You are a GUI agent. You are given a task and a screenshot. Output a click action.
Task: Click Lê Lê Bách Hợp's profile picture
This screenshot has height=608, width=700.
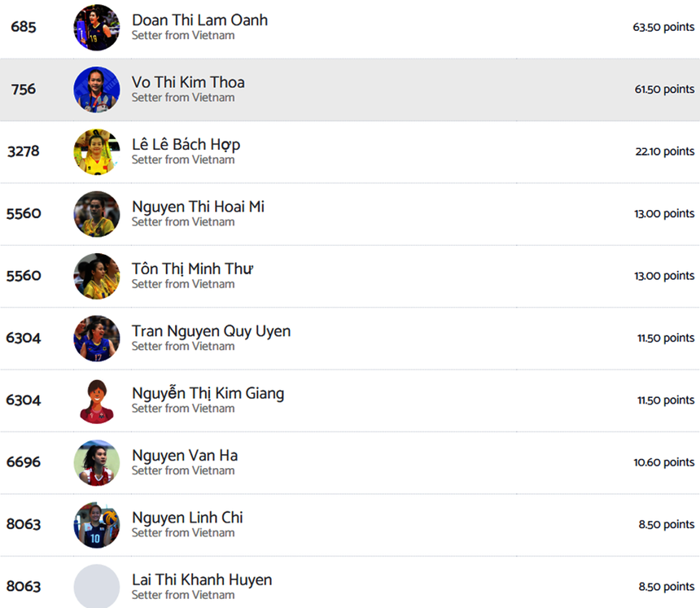(97, 152)
